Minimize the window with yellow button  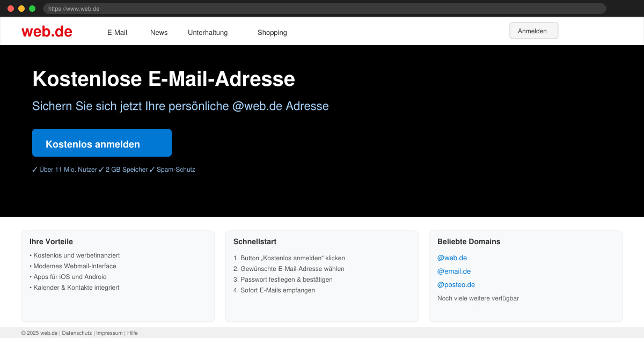coord(21,9)
